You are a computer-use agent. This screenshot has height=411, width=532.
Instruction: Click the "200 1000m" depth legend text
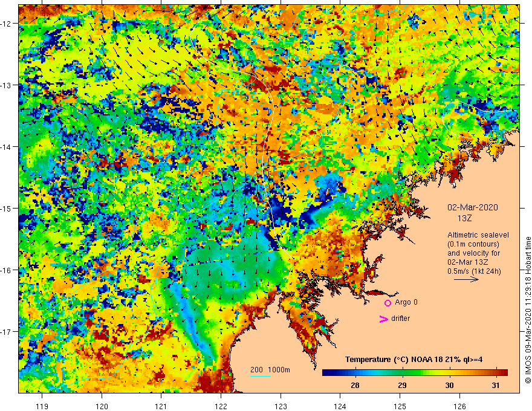point(270,370)
